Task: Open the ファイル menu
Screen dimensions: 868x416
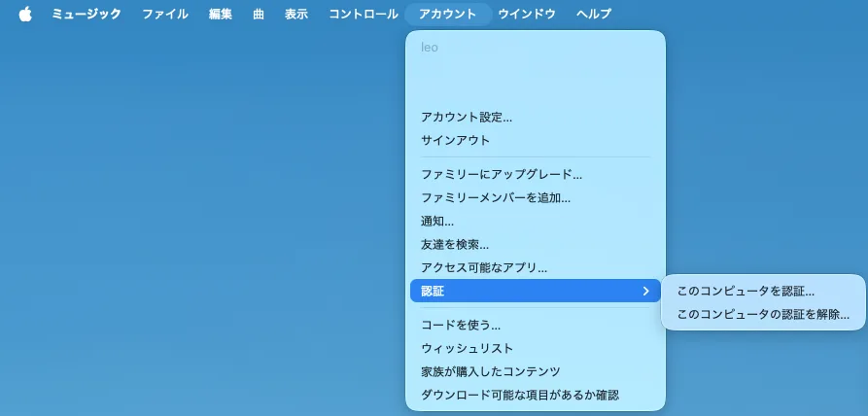Action: [165, 15]
